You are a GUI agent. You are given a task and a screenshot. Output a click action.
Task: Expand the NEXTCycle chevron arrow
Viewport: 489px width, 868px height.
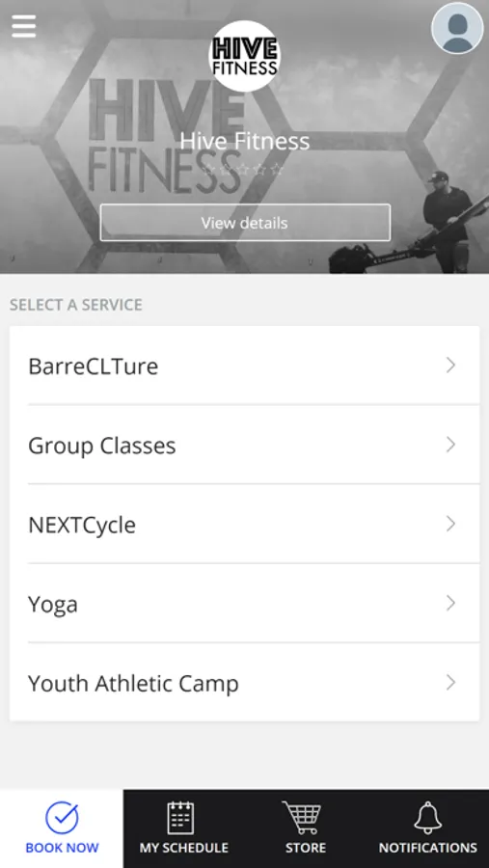pos(450,524)
